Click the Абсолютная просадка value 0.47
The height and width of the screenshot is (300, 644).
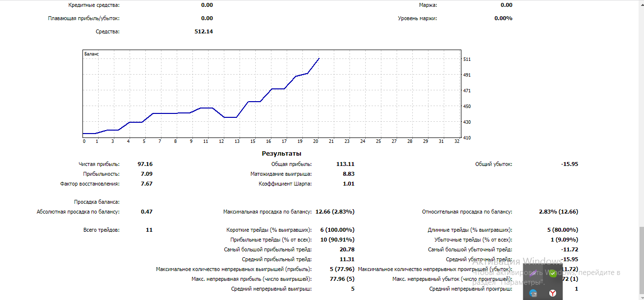[146, 212]
